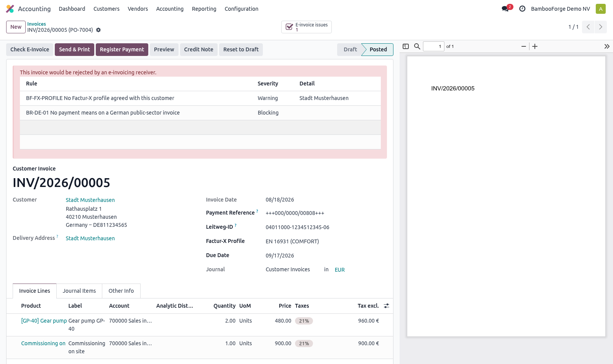Click Register Payment
This screenshot has width=613, height=364.
122,49
